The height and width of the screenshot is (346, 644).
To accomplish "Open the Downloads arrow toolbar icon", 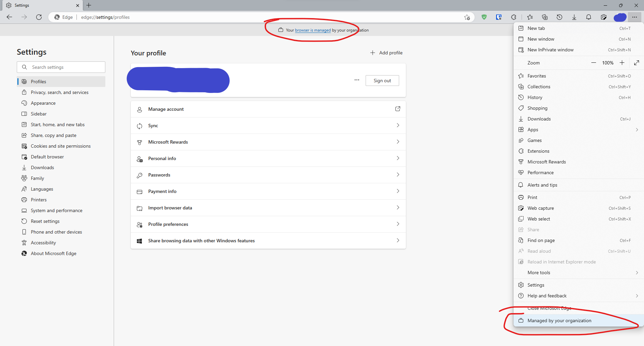I will (x=574, y=17).
